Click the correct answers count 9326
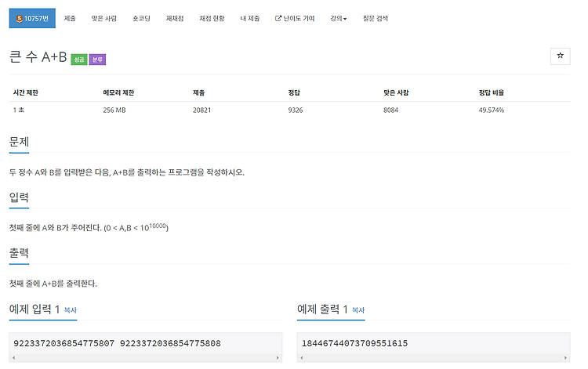588x369 pixels. (296, 110)
